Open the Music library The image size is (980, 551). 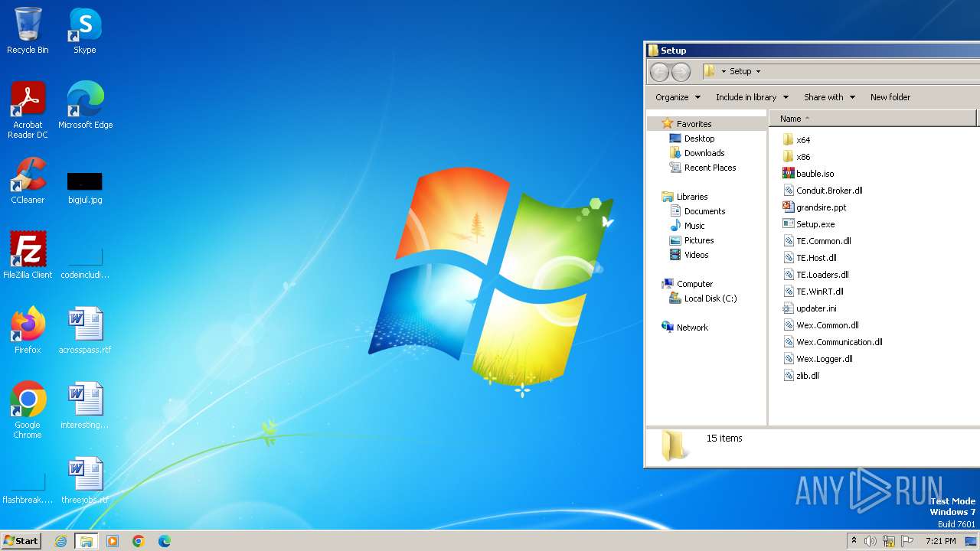694,226
